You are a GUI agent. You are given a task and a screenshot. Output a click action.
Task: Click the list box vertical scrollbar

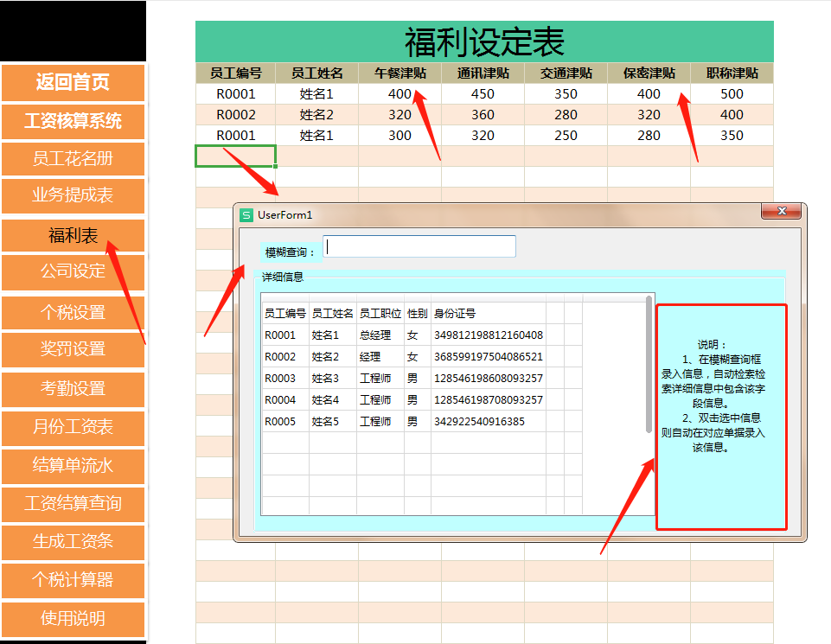click(649, 365)
